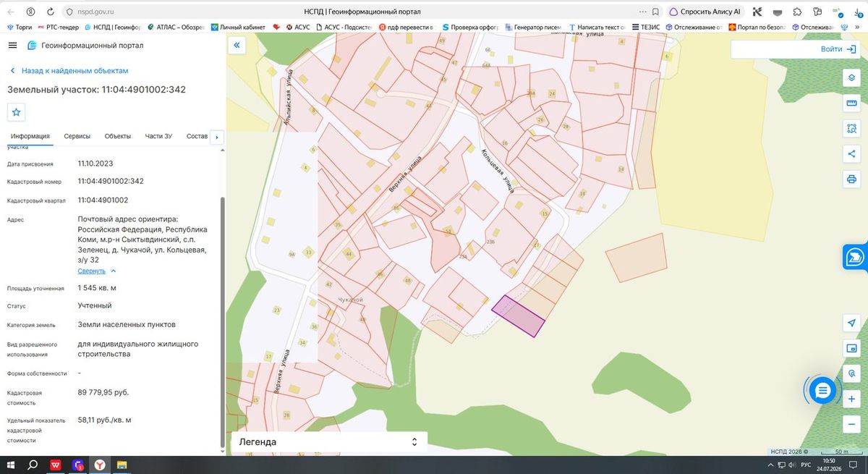868x474 pixels.
Task: Open the map layers tool
Action: (851, 77)
